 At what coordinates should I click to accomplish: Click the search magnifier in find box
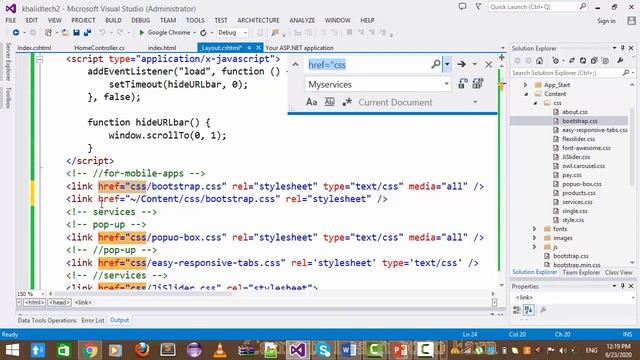436,64
